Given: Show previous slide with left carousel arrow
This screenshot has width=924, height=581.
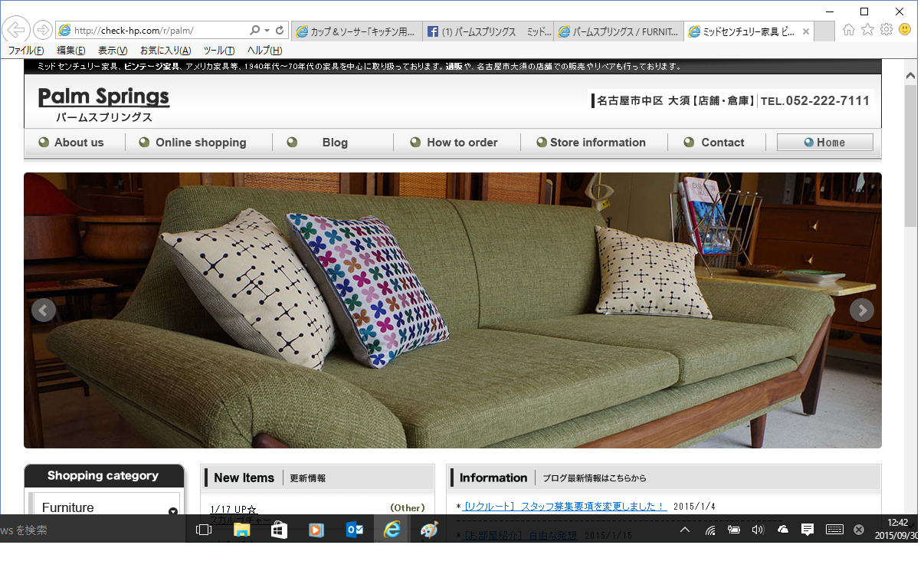Looking at the screenshot, I should [x=44, y=310].
